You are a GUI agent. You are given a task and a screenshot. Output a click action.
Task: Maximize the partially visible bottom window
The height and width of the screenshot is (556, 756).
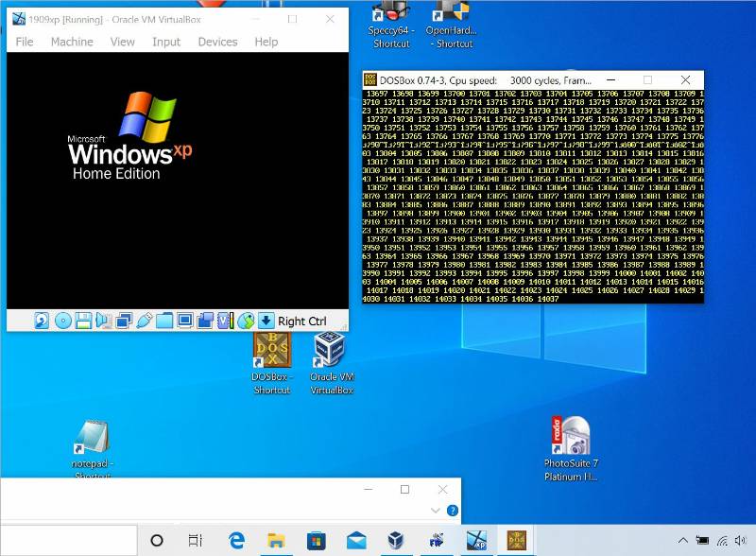tap(405, 490)
